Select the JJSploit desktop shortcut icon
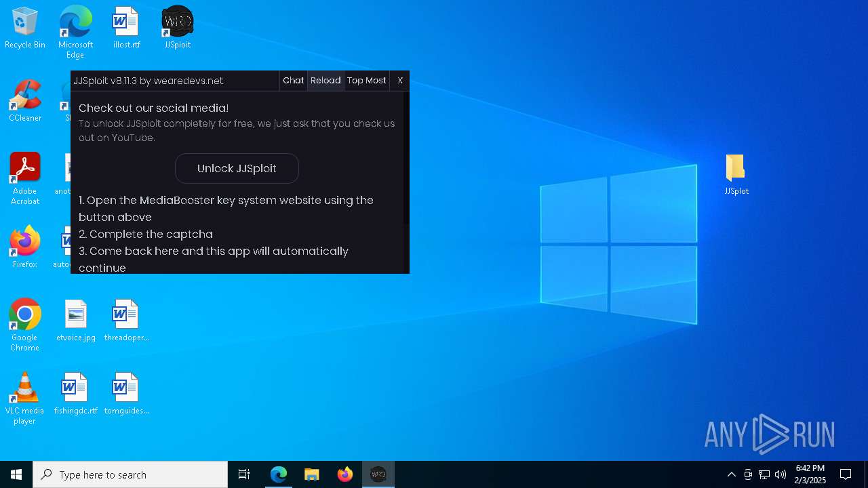 (178, 28)
